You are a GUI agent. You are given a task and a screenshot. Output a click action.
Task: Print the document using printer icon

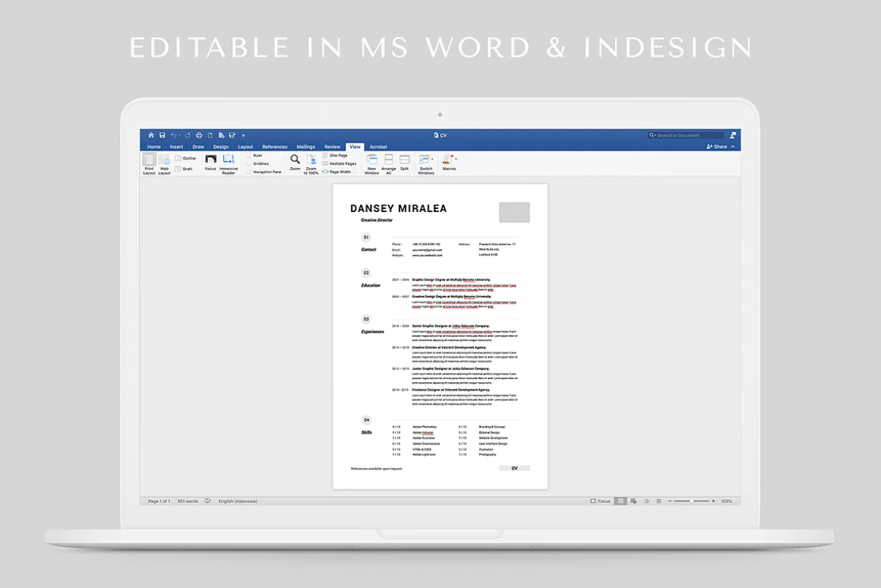pos(199,135)
